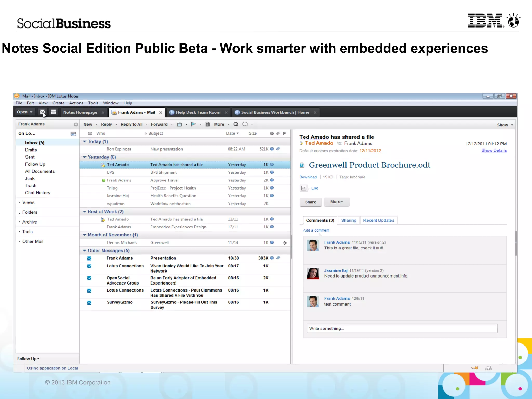Click the flag follow-up icon in toolbar
Viewport: 532px width, 399px height.
[x=193, y=124]
